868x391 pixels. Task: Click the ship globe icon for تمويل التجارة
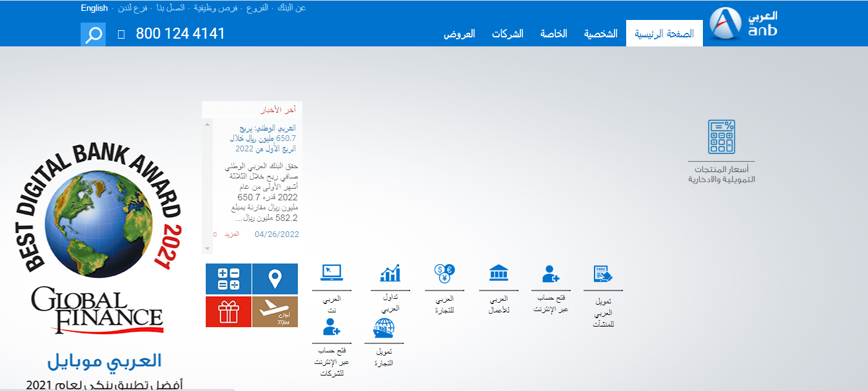click(384, 329)
